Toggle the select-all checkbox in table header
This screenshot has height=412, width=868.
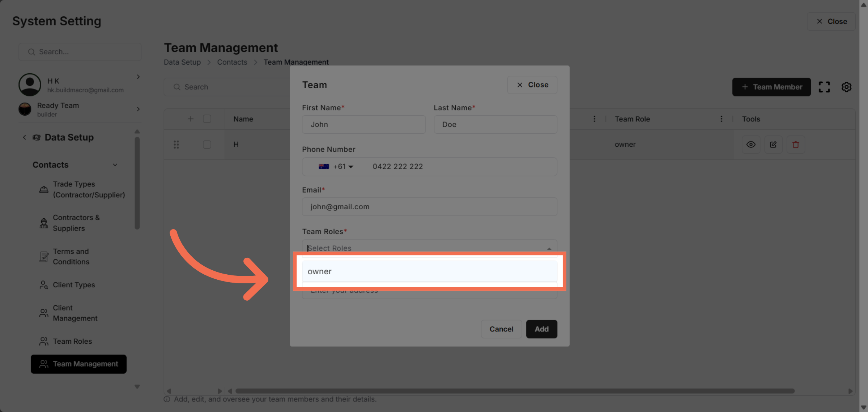pyautogui.click(x=207, y=119)
